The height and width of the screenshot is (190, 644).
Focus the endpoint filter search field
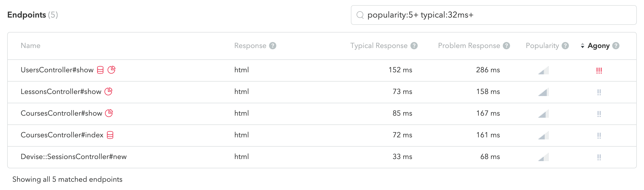point(494,15)
